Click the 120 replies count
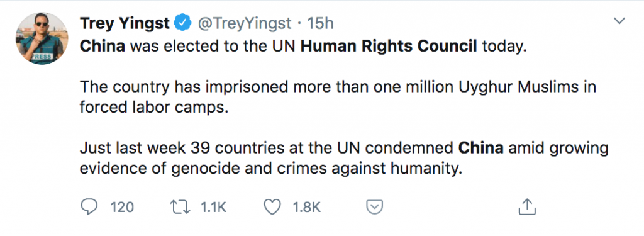 [x=123, y=207]
